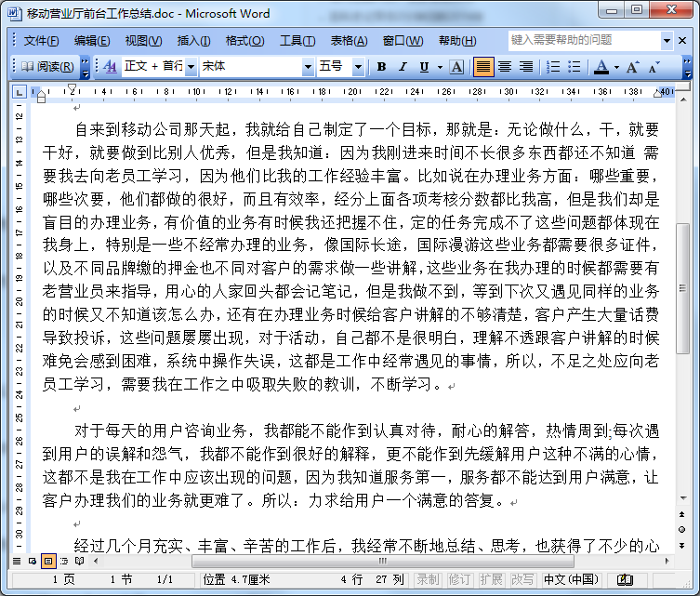The width and height of the screenshot is (700, 596).
Task: Click spelling and grammar status book icon
Action: [x=625, y=579]
